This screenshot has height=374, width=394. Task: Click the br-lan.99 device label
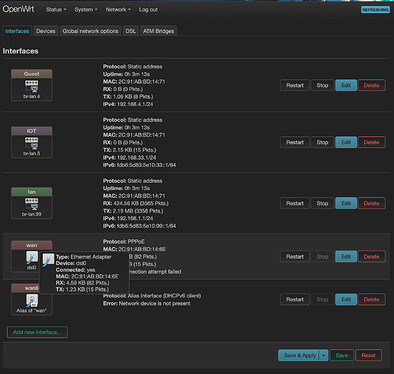(x=32, y=214)
